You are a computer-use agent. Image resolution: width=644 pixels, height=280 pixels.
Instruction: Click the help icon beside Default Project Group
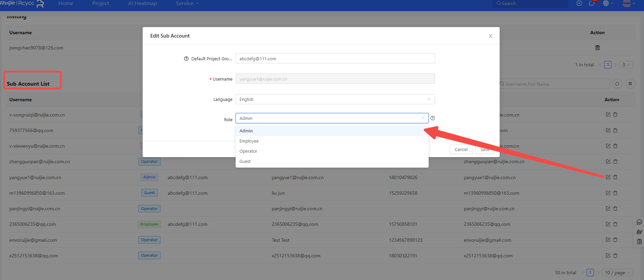186,59
